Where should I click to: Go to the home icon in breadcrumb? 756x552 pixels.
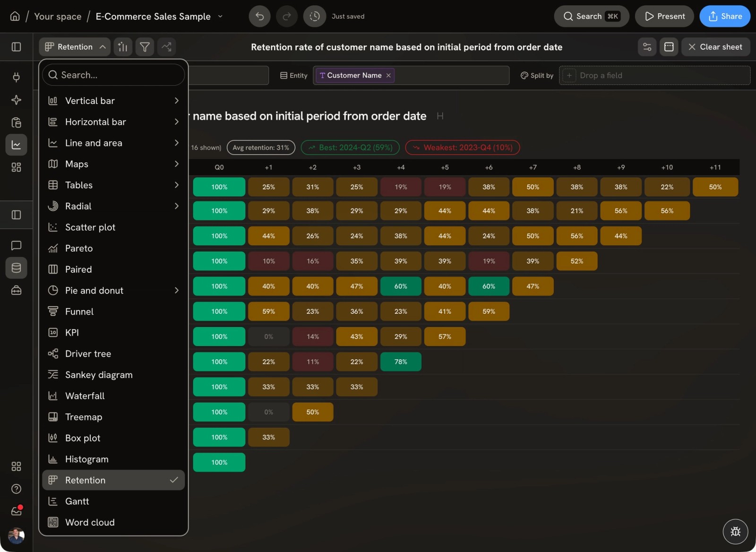click(15, 16)
